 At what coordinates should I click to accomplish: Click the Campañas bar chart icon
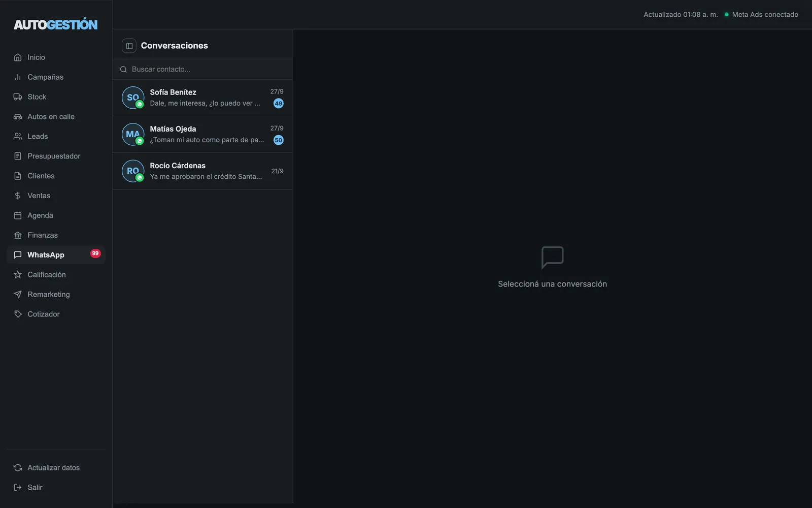click(18, 77)
